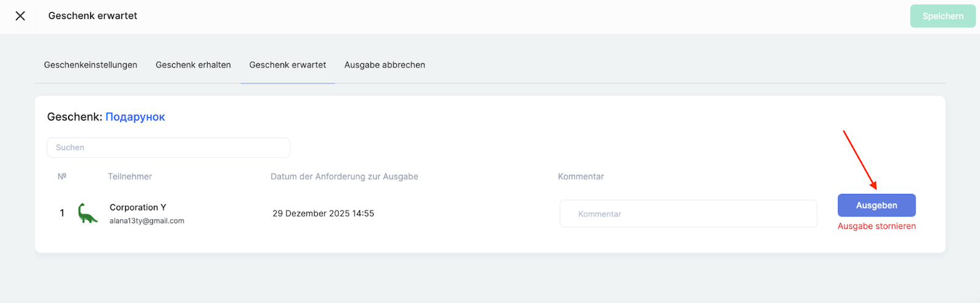This screenshot has height=303, width=980.
Task: Select the Geschenk erwartet tab
Action: pyautogui.click(x=287, y=65)
